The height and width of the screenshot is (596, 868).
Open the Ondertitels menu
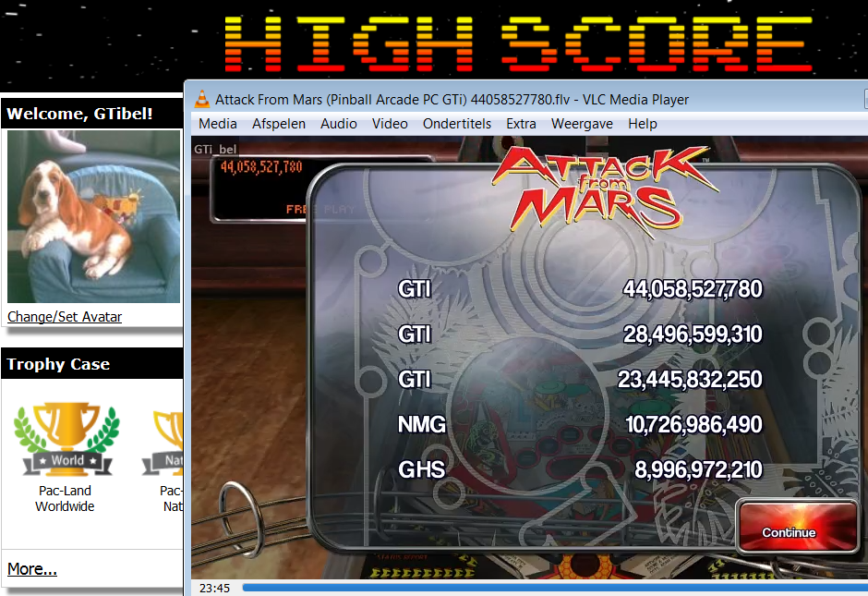tap(457, 124)
